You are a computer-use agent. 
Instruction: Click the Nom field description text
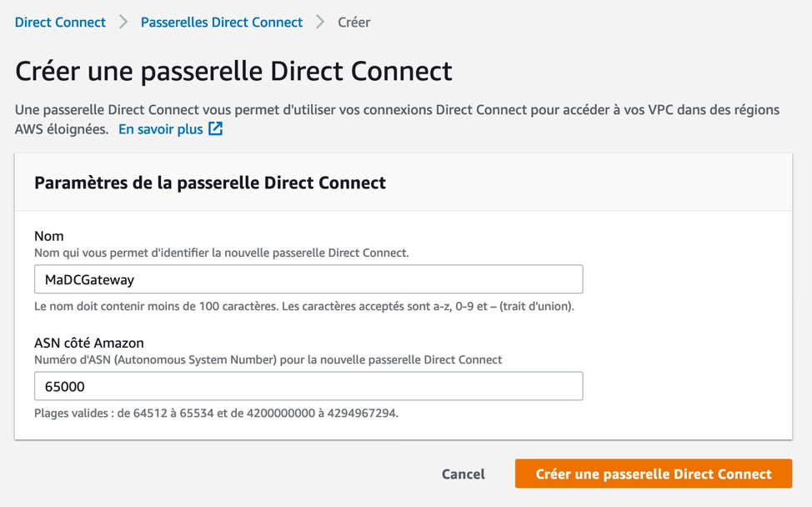coord(221,253)
